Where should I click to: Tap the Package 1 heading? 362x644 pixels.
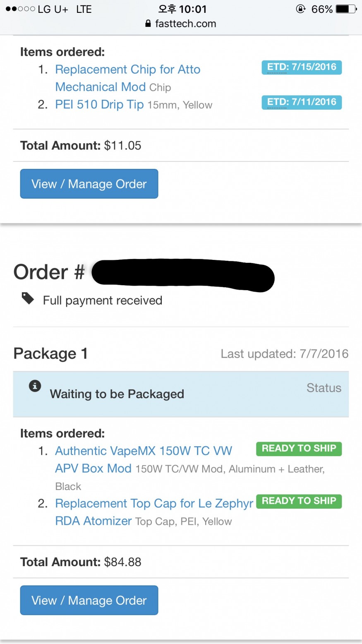tap(50, 353)
